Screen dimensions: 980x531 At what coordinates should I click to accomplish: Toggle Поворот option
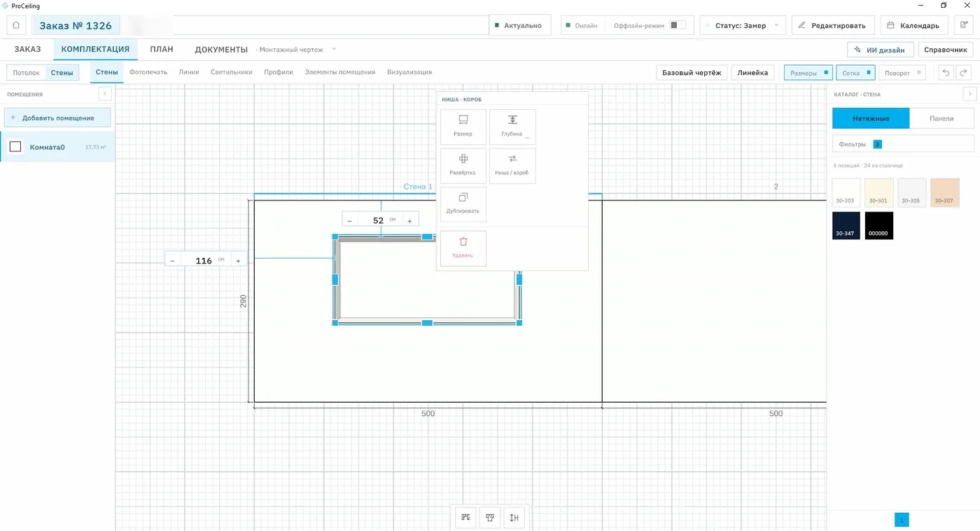coord(902,72)
